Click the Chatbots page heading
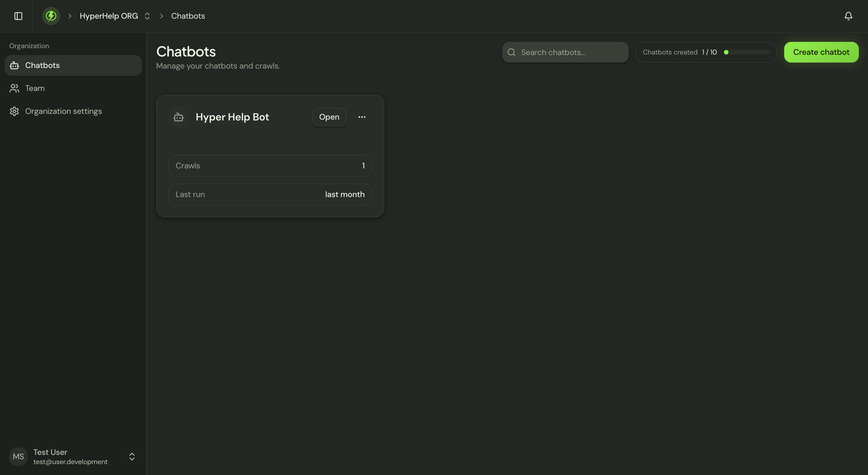The image size is (868, 475). pyautogui.click(x=186, y=52)
